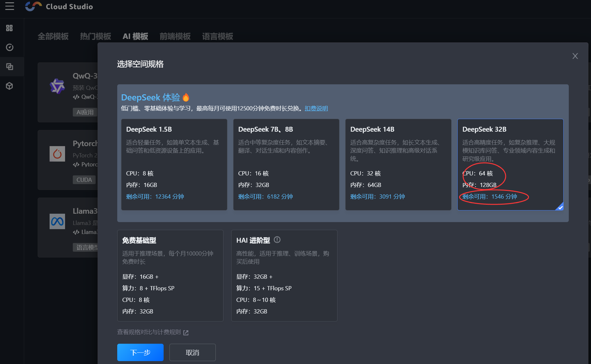This screenshot has height=364, width=591.
Task: Open the hamburger menu in top bar
Action: tap(10, 6)
